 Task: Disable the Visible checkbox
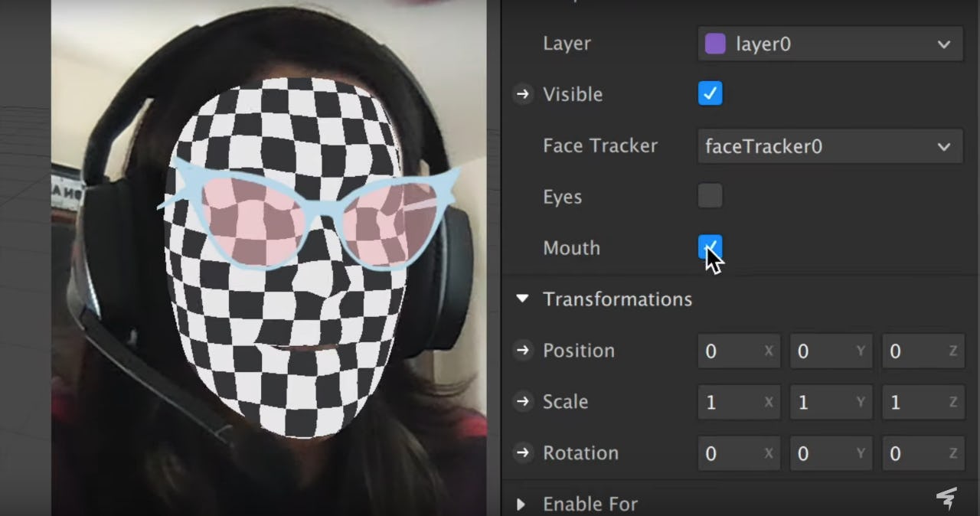point(710,93)
